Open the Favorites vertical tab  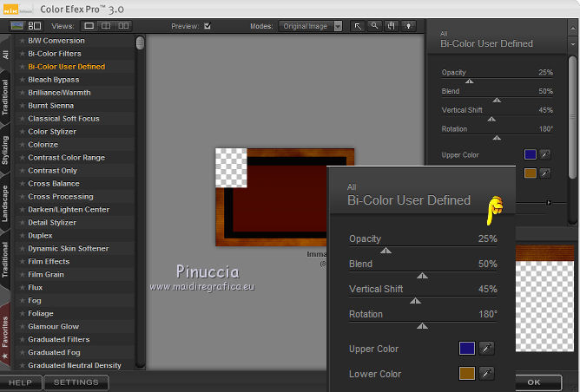pos(6,333)
